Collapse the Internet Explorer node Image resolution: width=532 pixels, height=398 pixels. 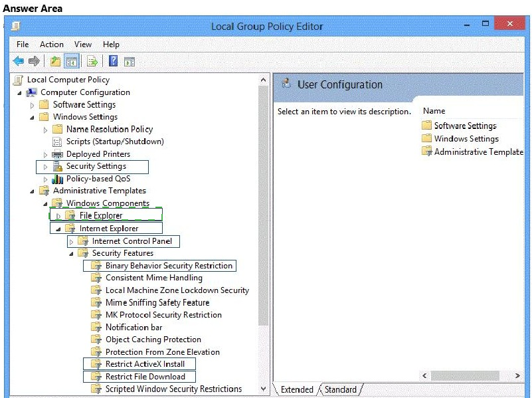point(58,229)
